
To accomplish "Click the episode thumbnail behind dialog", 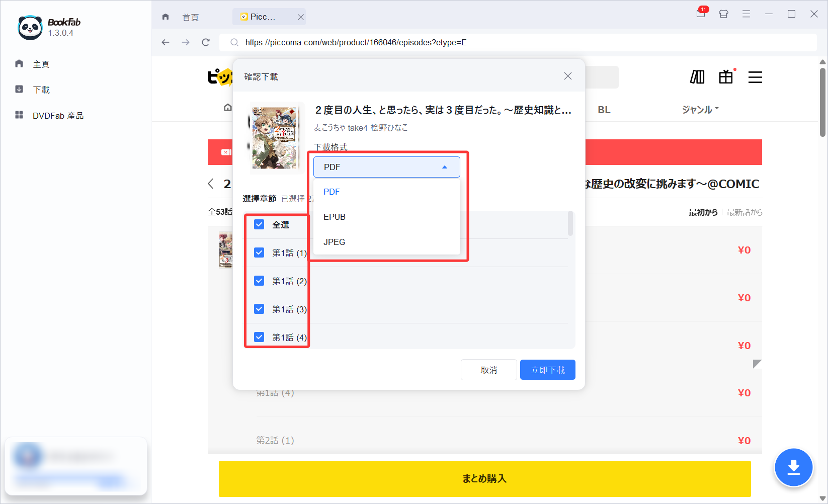I will [x=226, y=249].
